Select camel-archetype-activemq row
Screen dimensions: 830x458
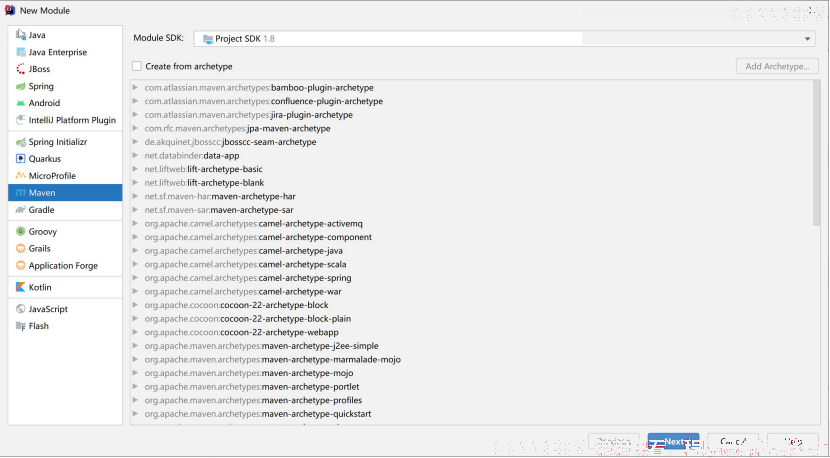[x=471, y=223]
